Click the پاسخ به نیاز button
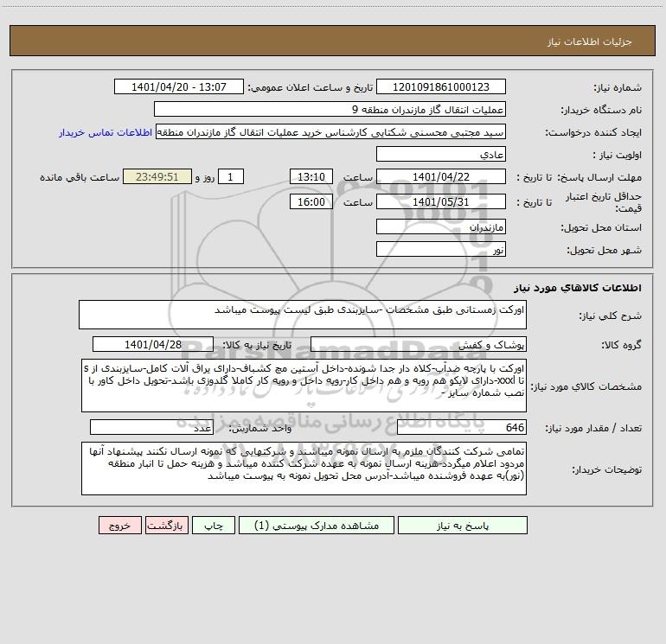666x644 pixels. click(x=463, y=526)
